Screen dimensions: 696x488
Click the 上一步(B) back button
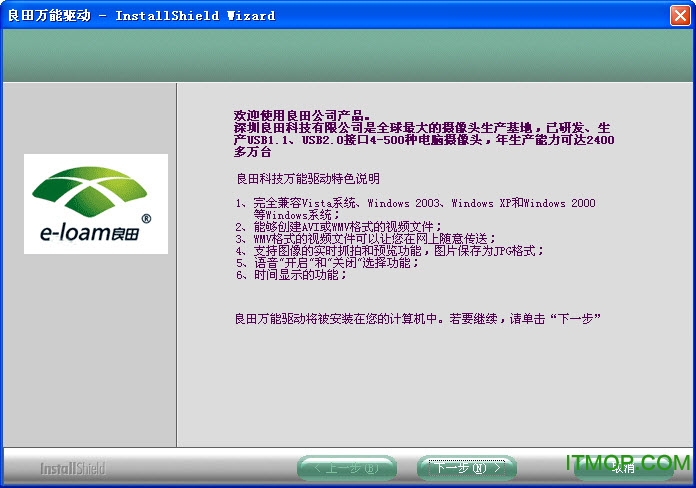pyautogui.click(x=346, y=468)
